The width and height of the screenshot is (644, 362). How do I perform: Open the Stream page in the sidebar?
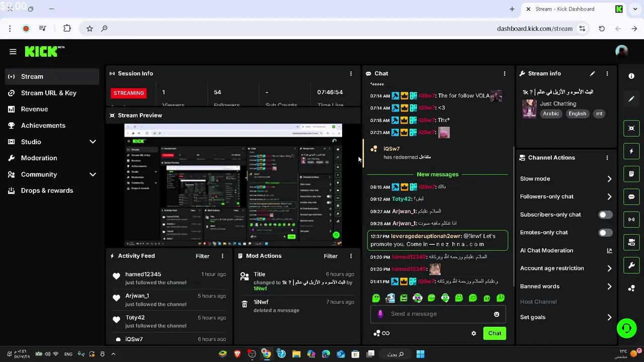[x=53, y=76]
